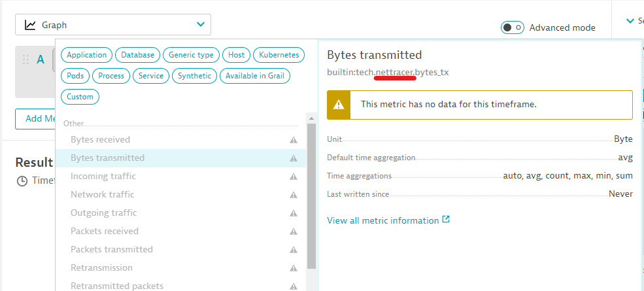The height and width of the screenshot is (291, 644).
Task: Click the Add Metric button
Action: pos(35,118)
